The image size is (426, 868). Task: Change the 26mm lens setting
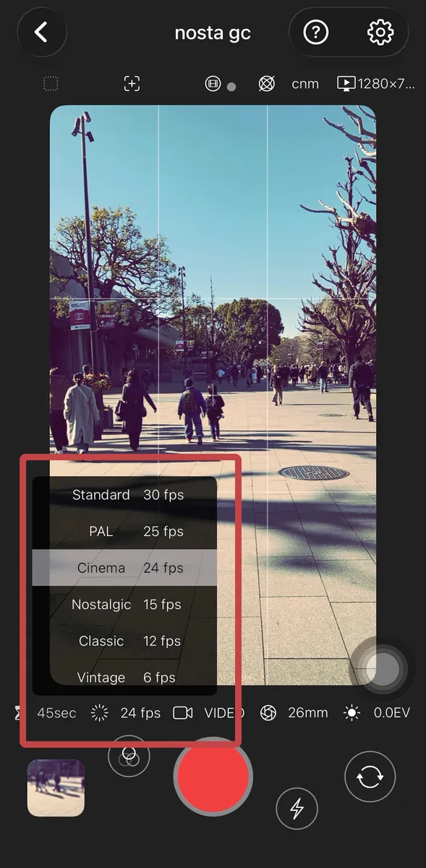click(308, 713)
